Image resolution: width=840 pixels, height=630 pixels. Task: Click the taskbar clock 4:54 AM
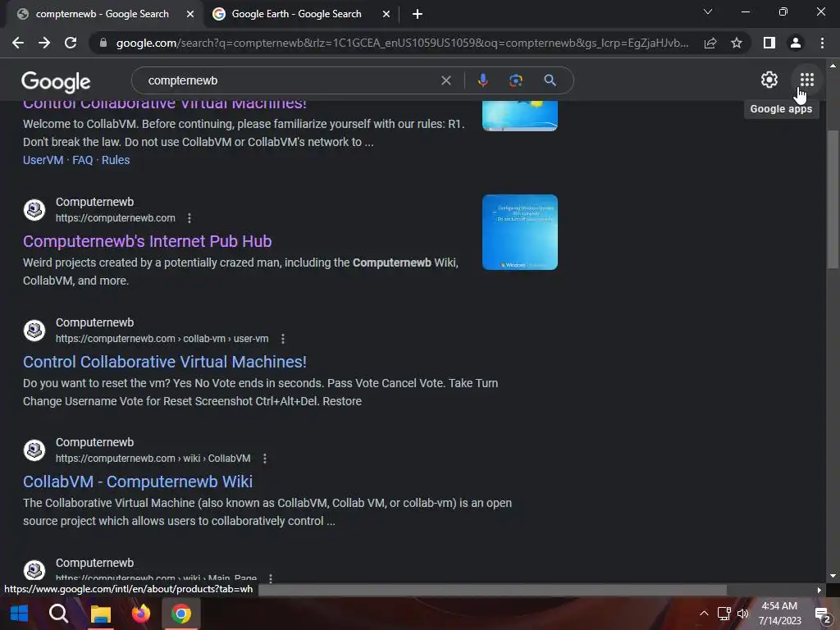point(779,606)
